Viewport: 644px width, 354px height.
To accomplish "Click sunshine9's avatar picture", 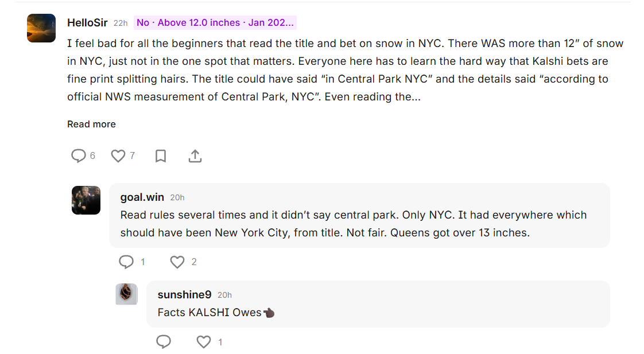I will click(x=126, y=294).
